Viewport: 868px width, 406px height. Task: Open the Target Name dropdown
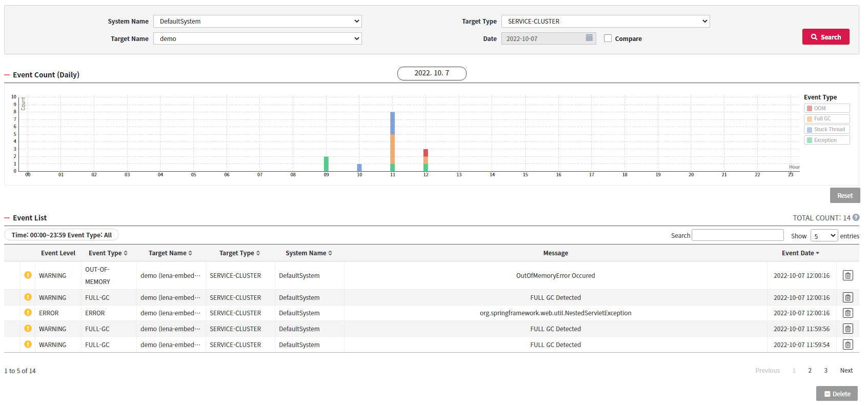[257, 38]
